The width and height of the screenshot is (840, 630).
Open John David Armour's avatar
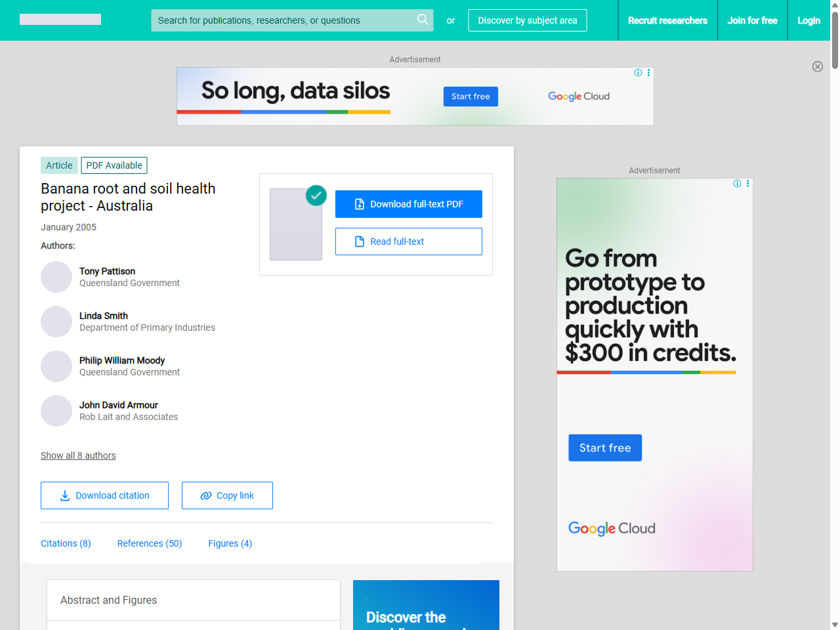pyautogui.click(x=56, y=411)
